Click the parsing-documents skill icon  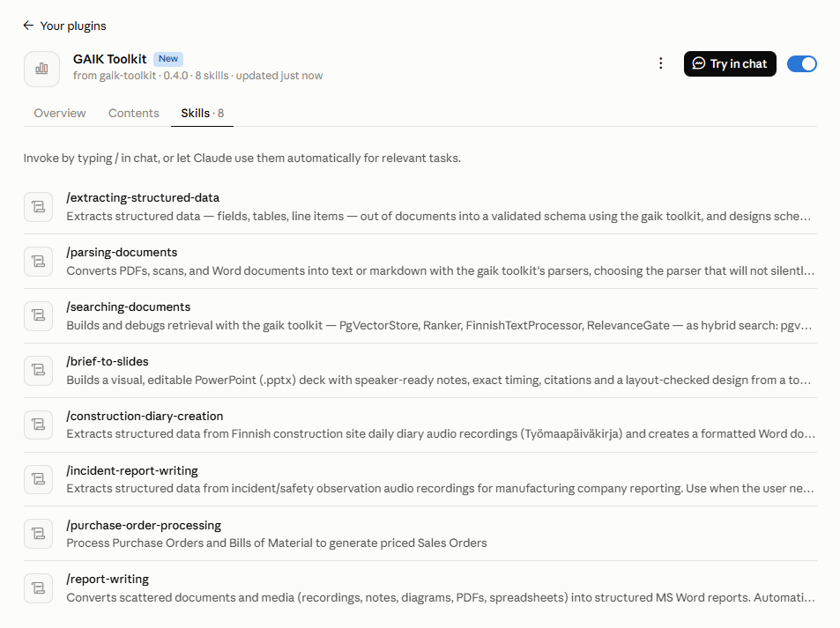(x=39, y=262)
